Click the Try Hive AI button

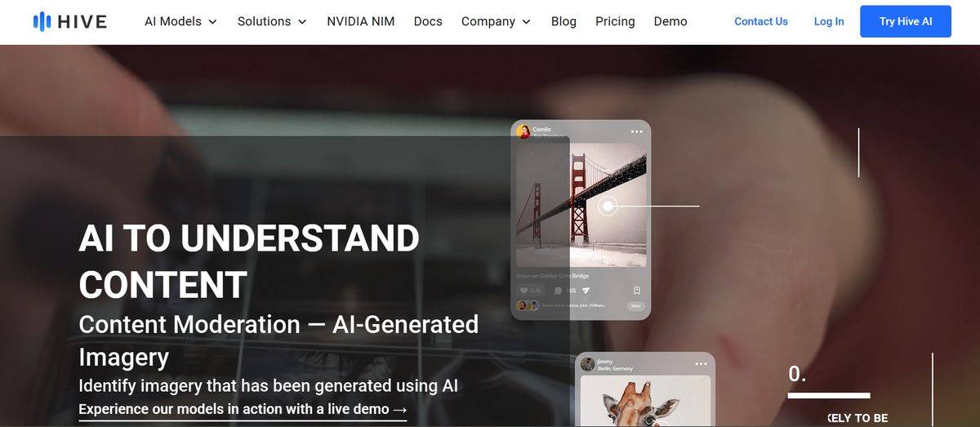[906, 21]
